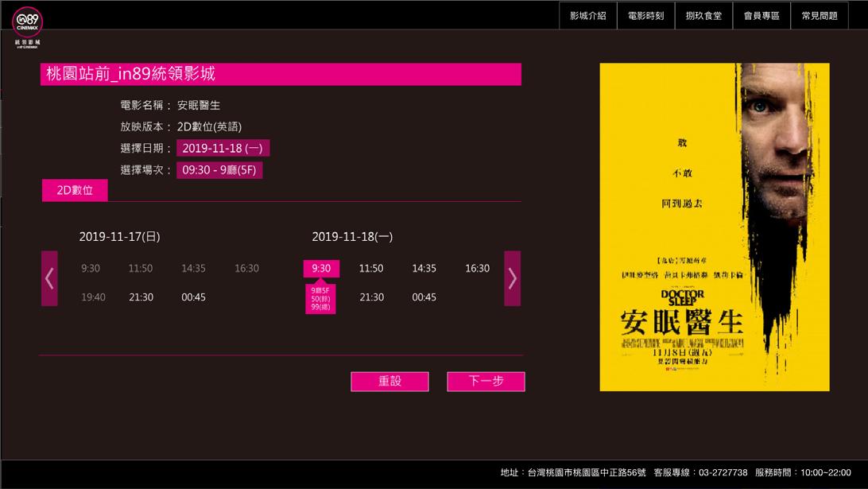Click the greyed 19:40 showtime on 2019-11-17
Image resolution: width=868 pixels, height=489 pixels.
pyautogui.click(x=93, y=297)
